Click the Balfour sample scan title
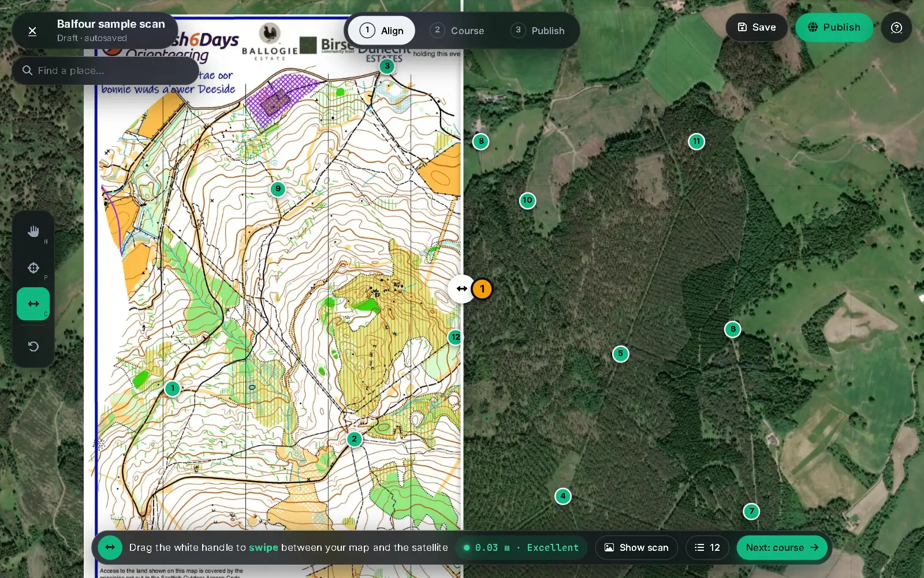This screenshot has width=924, height=578. tap(111, 24)
